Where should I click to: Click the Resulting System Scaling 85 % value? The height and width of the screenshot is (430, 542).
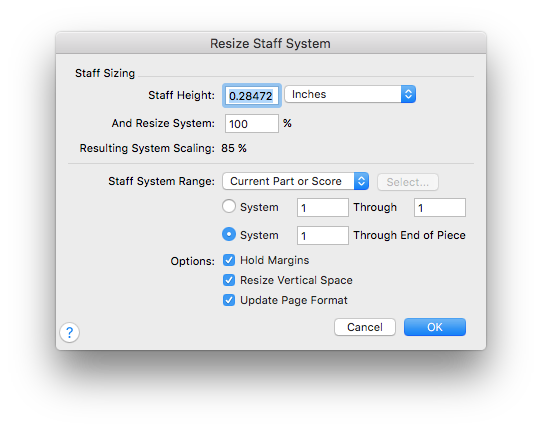(x=234, y=148)
